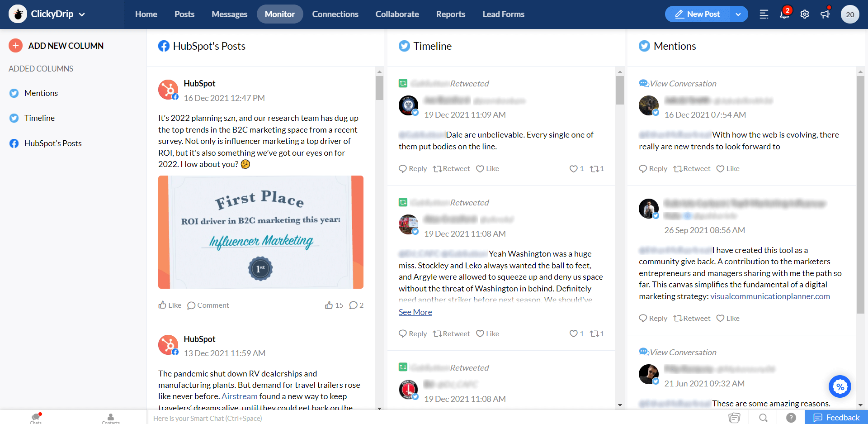This screenshot has height=424, width=868.
Task: Click the help question mark icon
Action: pyautogui.click(x=791, y=418)
